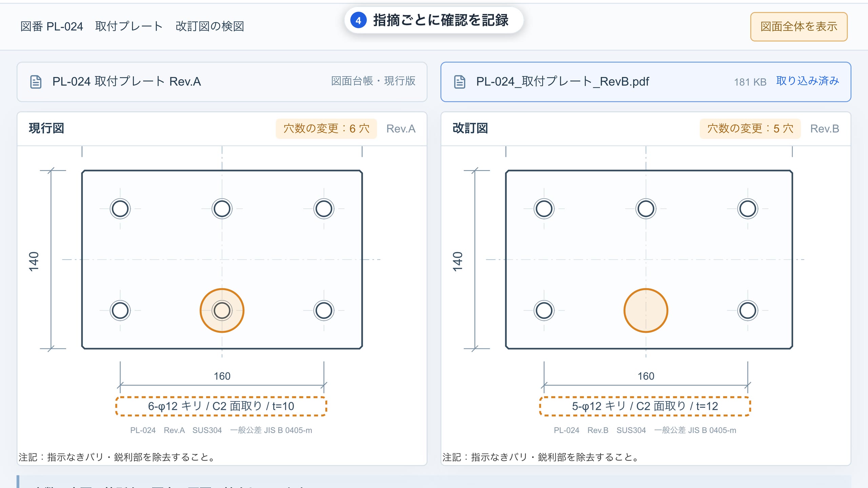Select the PL-024_取付プレート_RevB.pdf file card

(x=646, y=82)
